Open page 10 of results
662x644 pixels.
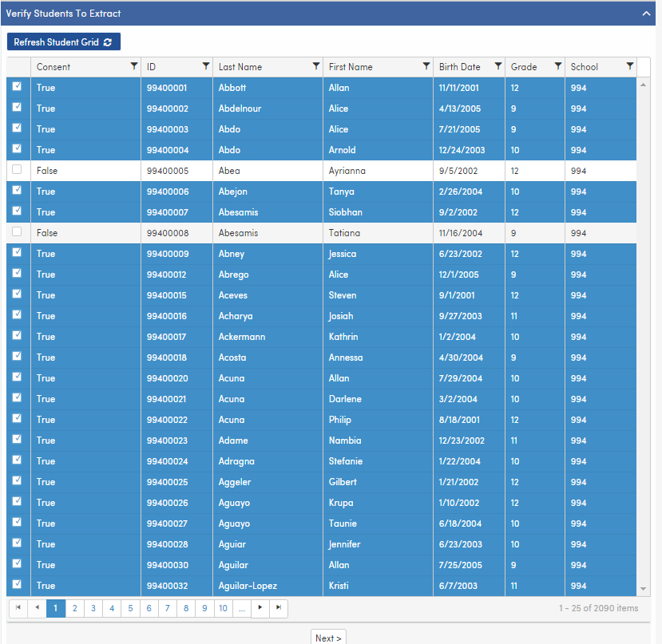click(223, 608)
